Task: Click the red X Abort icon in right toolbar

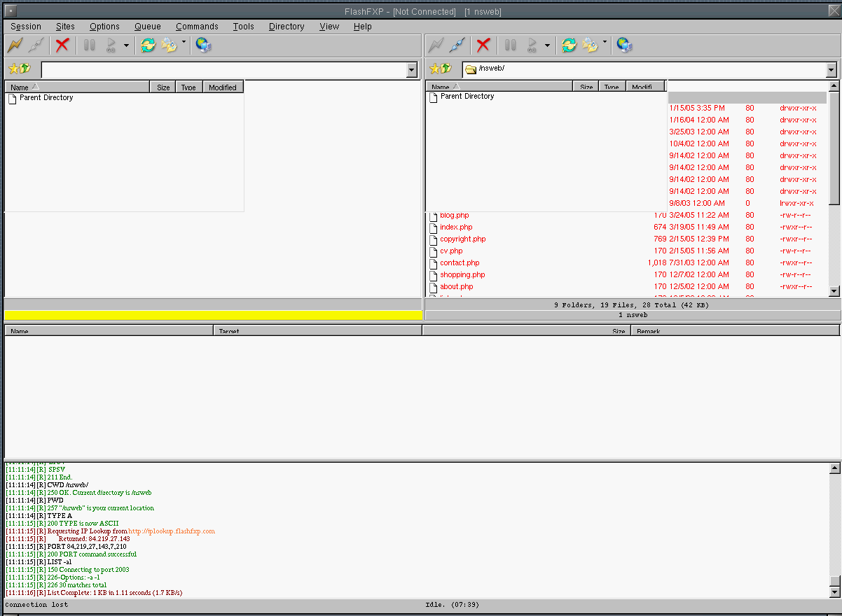Action: click(x=483, y=45)
